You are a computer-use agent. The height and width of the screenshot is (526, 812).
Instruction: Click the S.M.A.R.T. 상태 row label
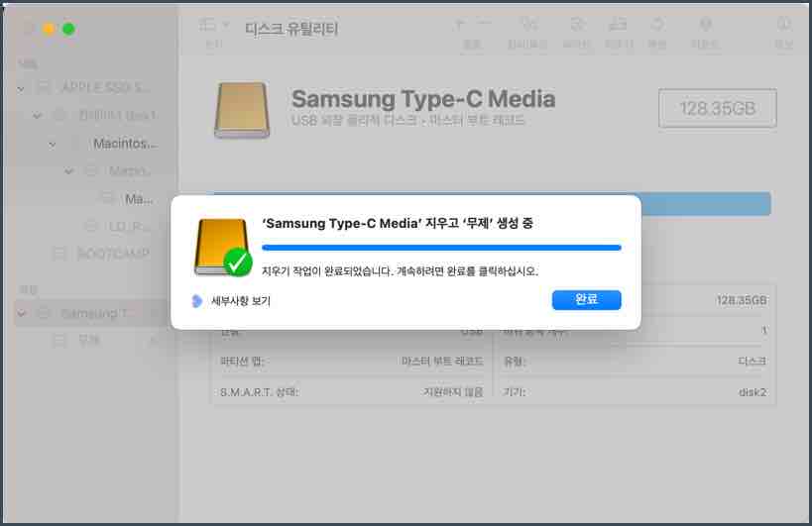point(259,392)
